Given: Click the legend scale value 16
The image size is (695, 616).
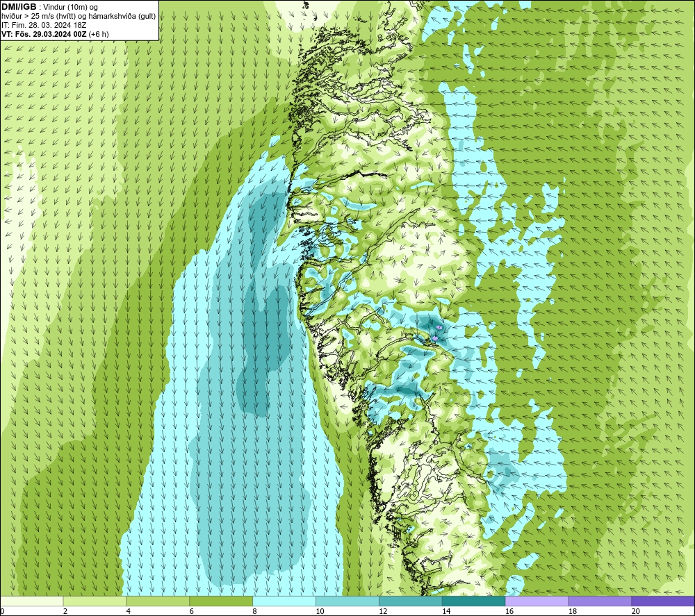Looking at the screenshot, I should [x=509, y=611].
